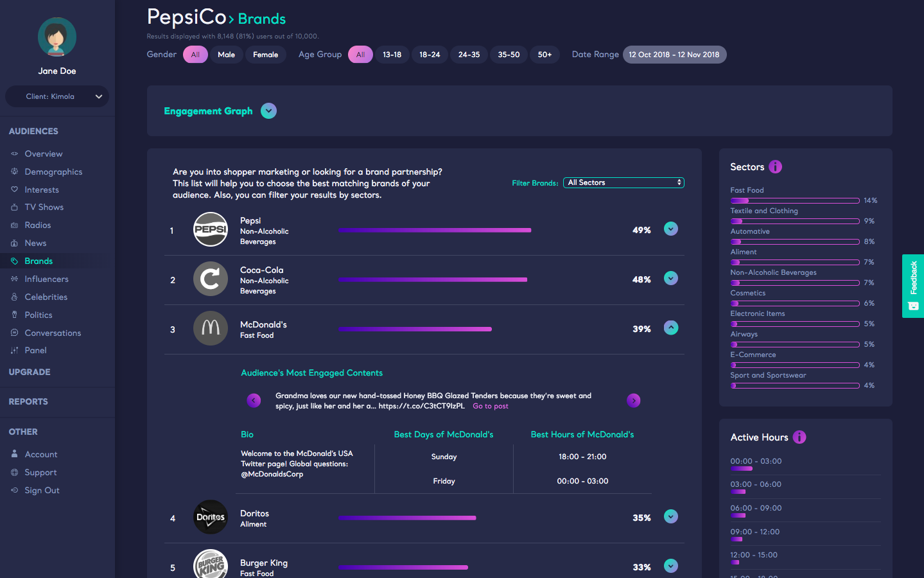Open the Support link
Screen dimensions: 924x578
[x=40, y=472]
